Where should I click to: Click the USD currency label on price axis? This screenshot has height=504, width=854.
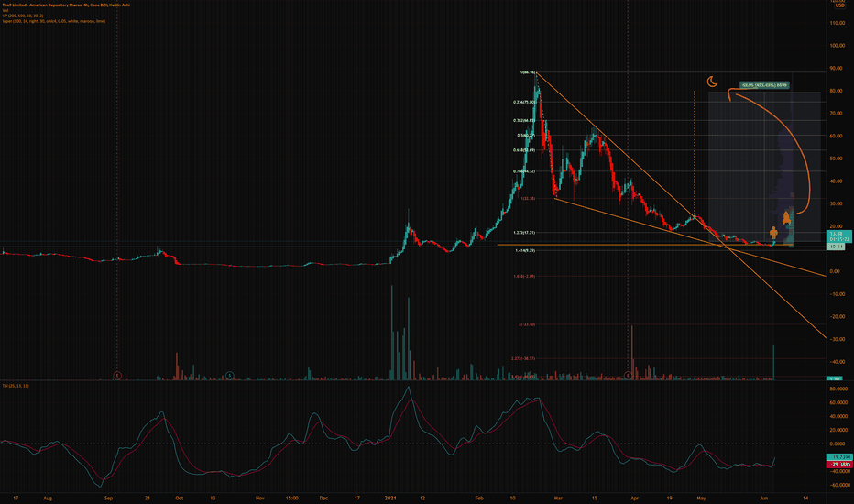point(840,5)
